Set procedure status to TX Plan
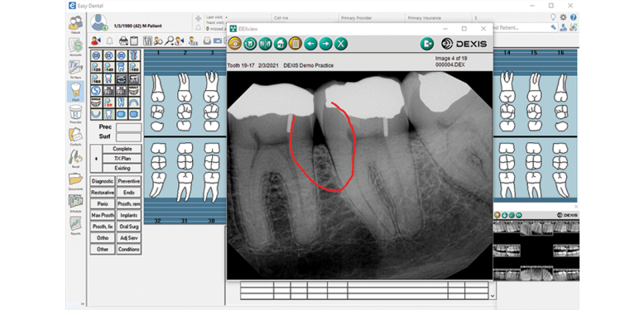644x310 pixels. (x=122, y=158)
